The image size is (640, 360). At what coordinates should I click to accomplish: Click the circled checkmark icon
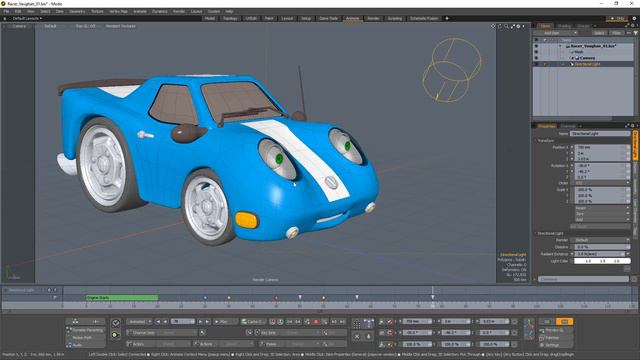[x=116, y=323]
